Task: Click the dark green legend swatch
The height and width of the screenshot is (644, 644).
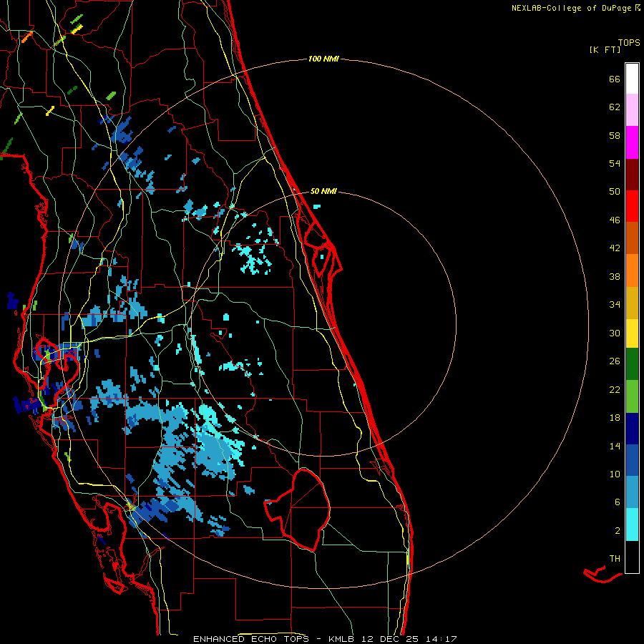Action: point(632,364)
